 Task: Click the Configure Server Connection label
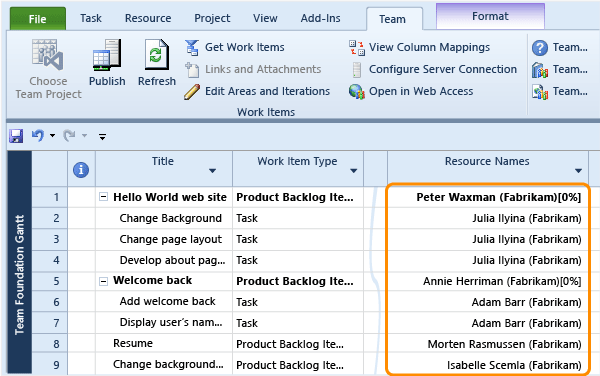tap(443, 69)
